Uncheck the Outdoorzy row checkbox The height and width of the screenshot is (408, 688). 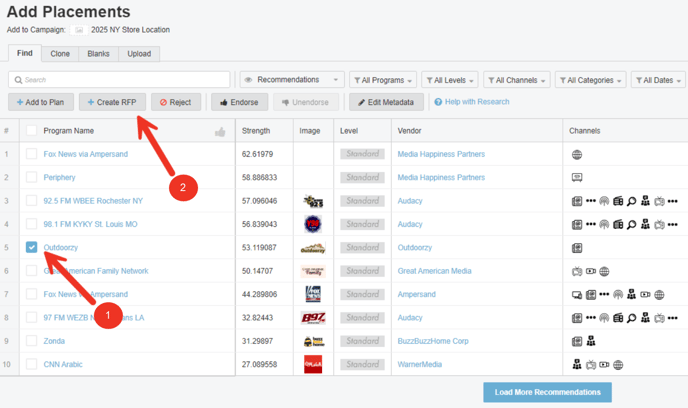pyautogui.click(x=32, y=247)
